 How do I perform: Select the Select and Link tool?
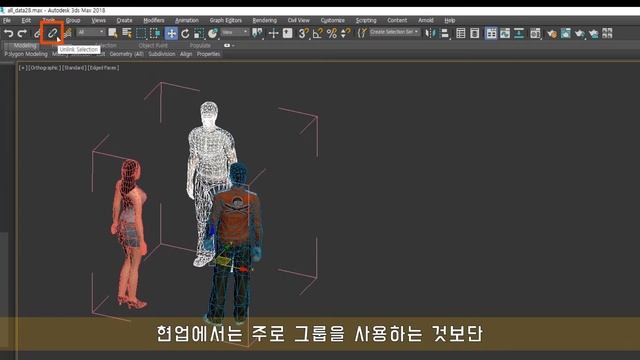37,33
